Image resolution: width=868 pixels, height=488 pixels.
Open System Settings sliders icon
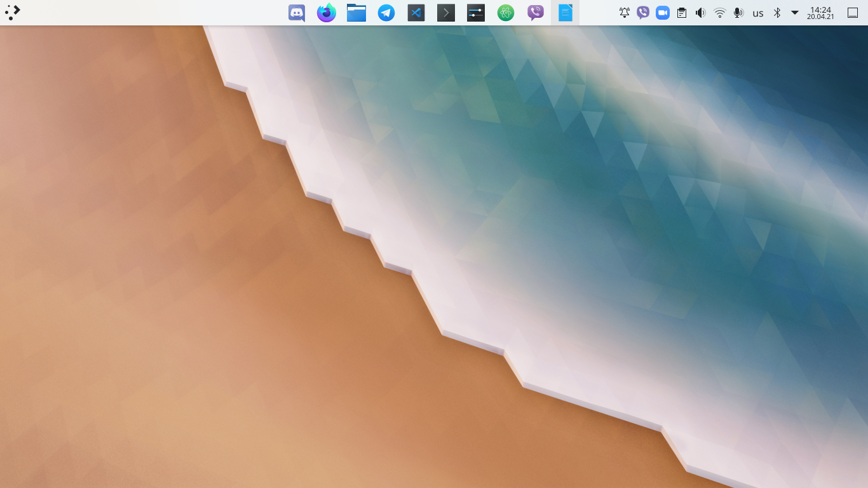click(x=476, y=13)
